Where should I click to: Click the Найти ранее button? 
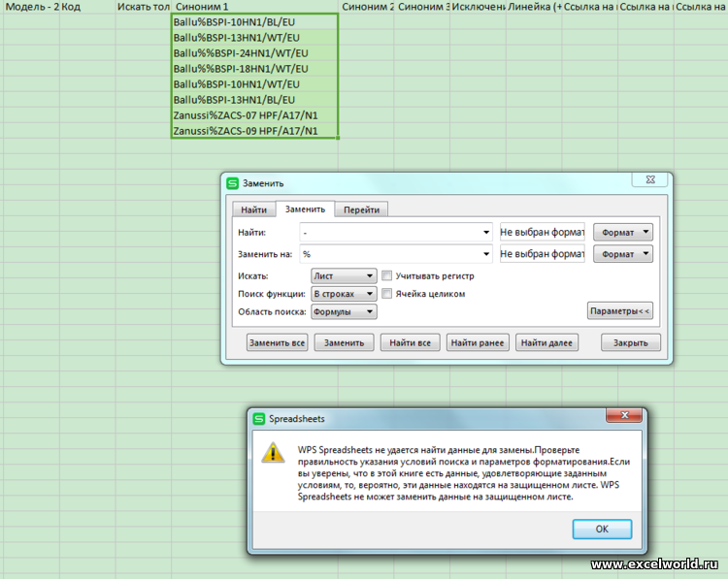point(478,343)
